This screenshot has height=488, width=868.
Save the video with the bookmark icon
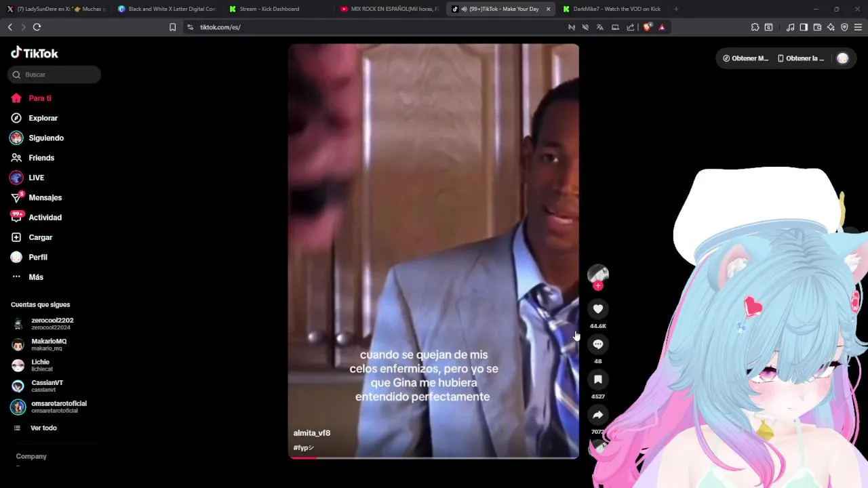coord(597,380)
